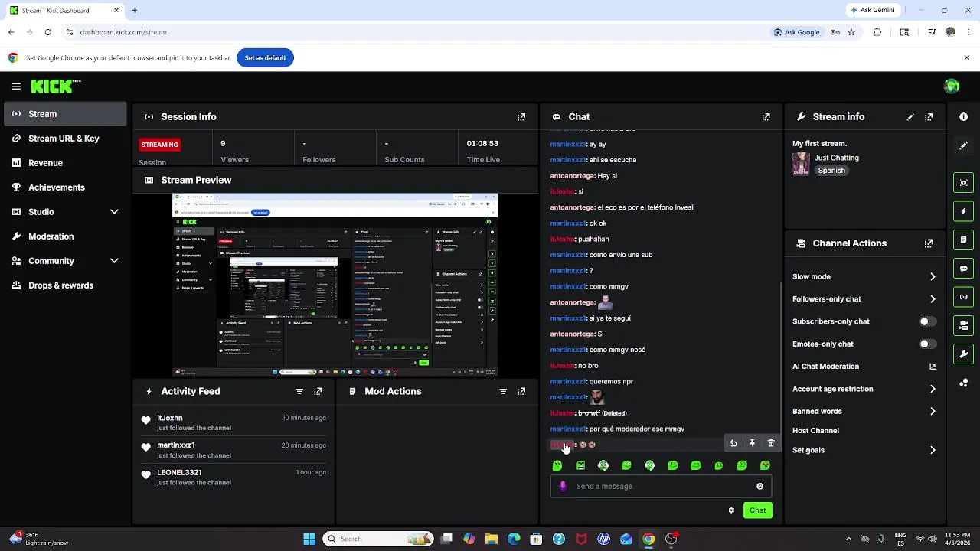
Task: Select the Stream sidebar item
Action: pyautogui.click(x=65, y=114)
